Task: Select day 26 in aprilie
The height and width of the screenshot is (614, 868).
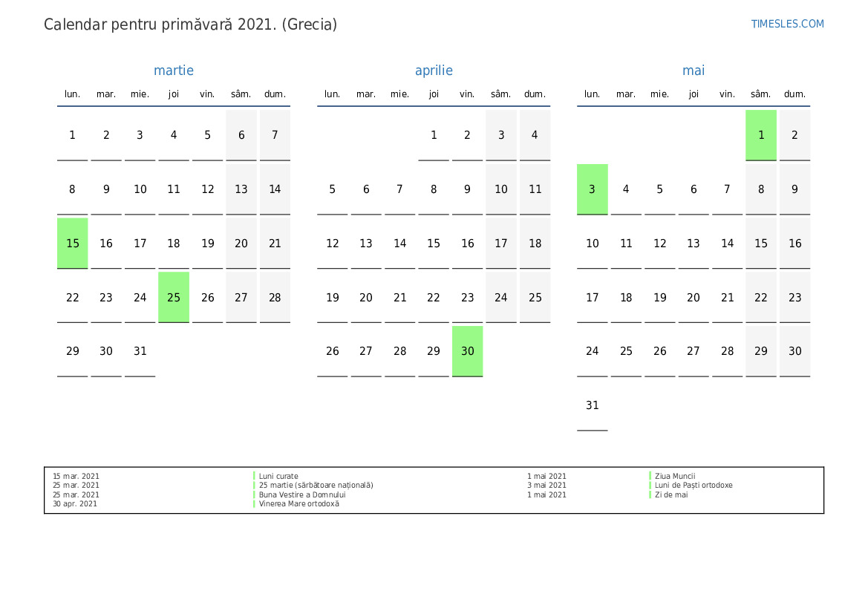Action: (x=332, y=351)
